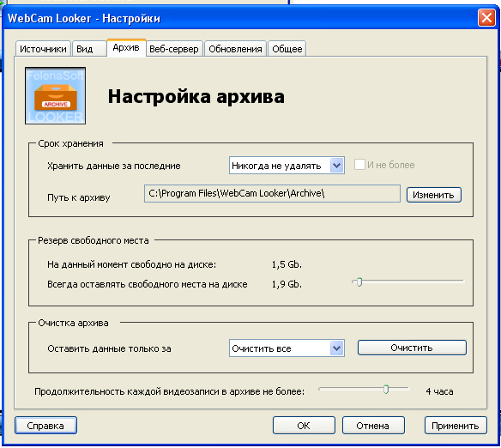Toggle the И не более checkbox

[359, 165]
